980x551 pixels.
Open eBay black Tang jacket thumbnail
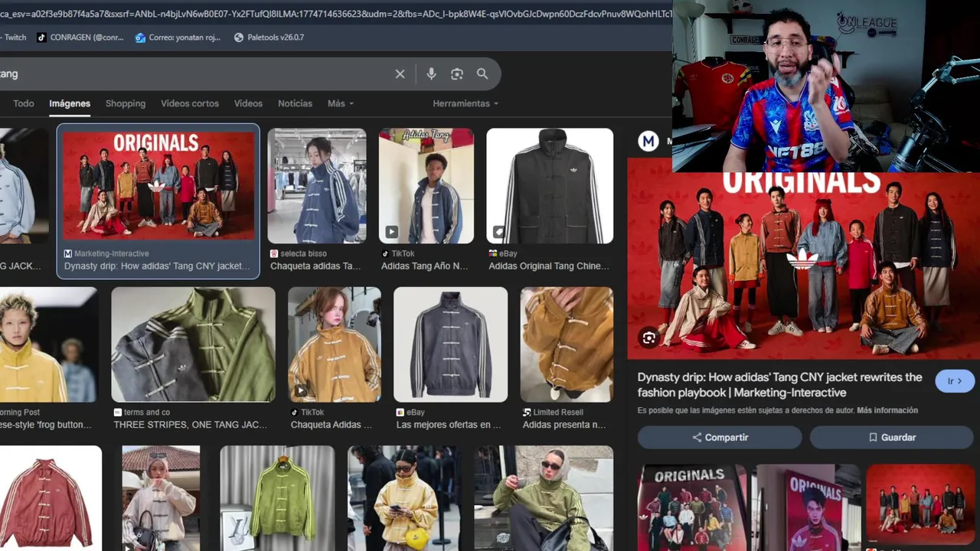coord(550,186)
